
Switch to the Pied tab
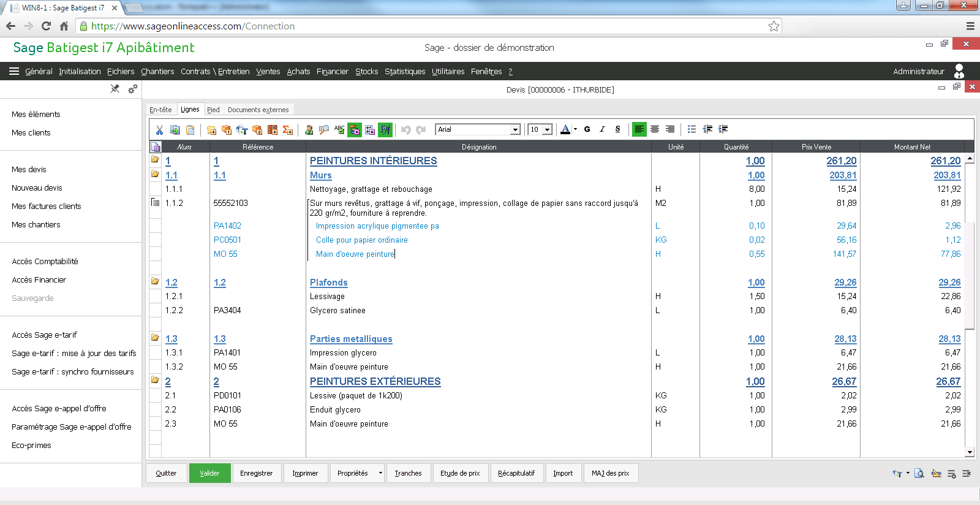coord(213,110)
